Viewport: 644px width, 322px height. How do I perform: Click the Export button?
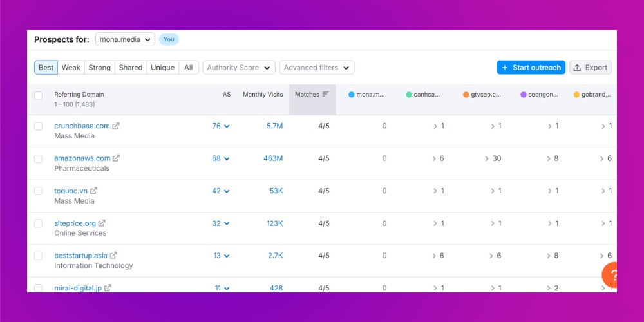click(x=590, y=68)
